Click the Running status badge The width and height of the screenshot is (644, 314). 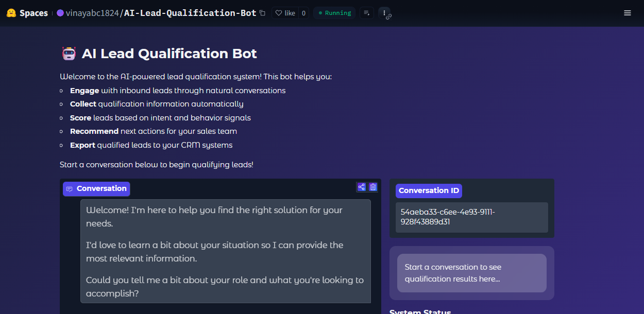(x=334, y=13)
